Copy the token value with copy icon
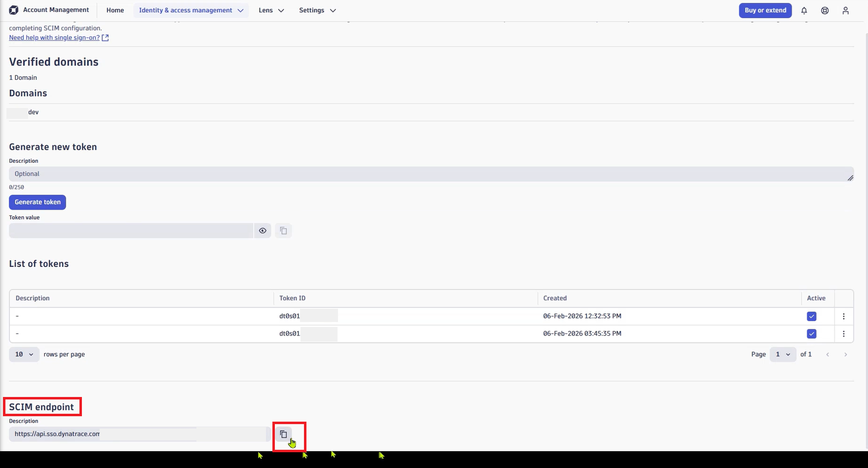 click(x=283, y=230)
